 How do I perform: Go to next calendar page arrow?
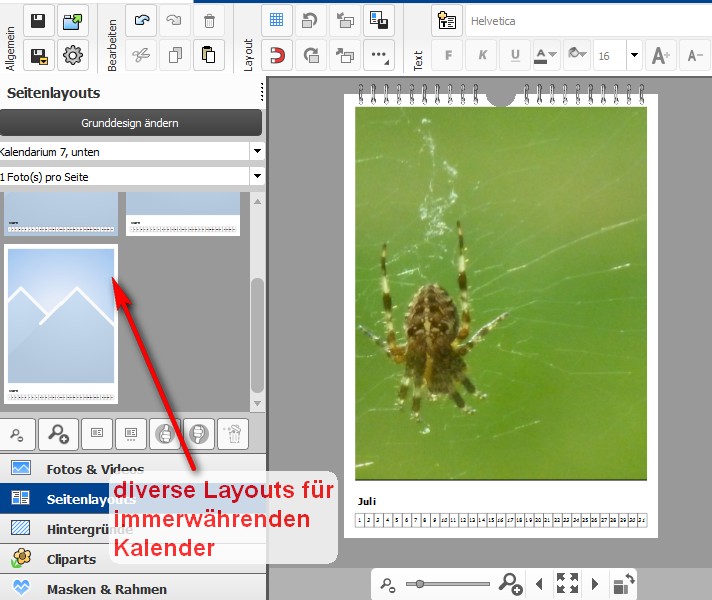coord(595,584)
